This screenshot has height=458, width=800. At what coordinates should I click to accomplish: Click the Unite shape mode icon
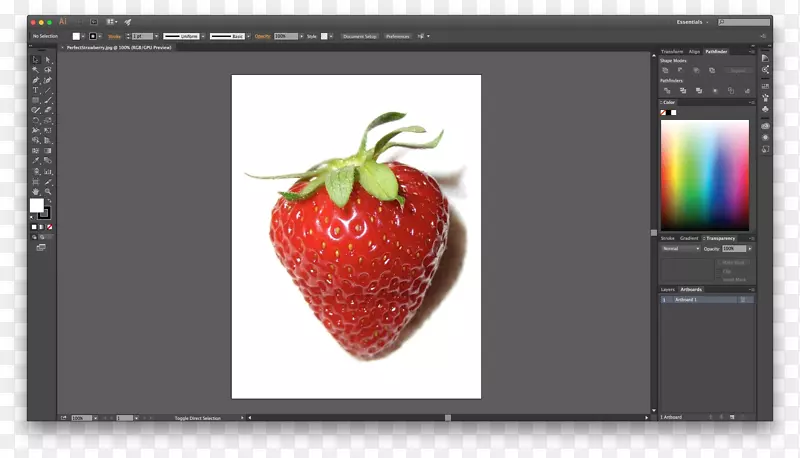665,71
